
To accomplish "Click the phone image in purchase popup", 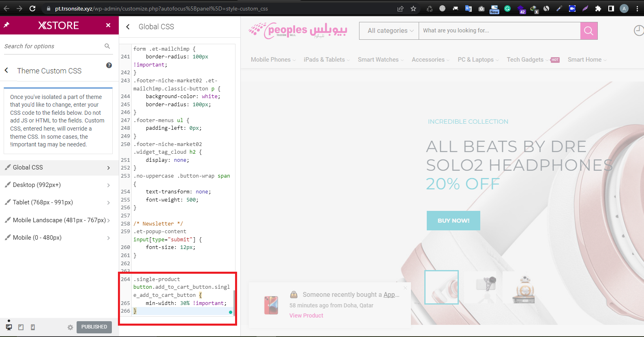I will [x=271, y=305].
